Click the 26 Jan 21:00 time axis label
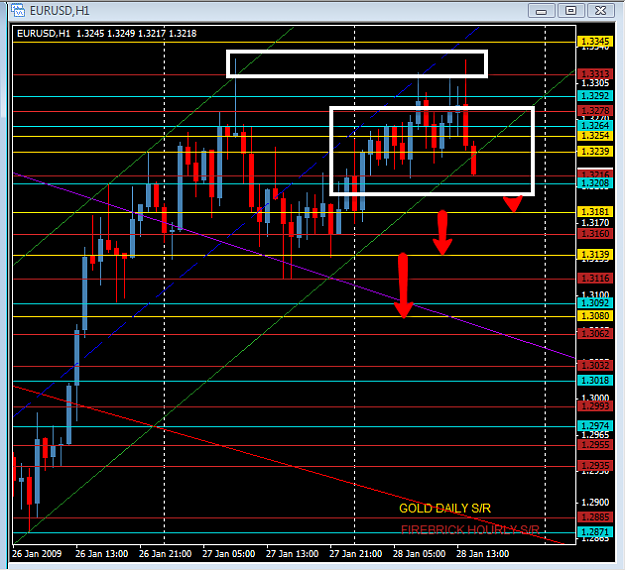This screenshot has height=571, width=625. point(165,554)
